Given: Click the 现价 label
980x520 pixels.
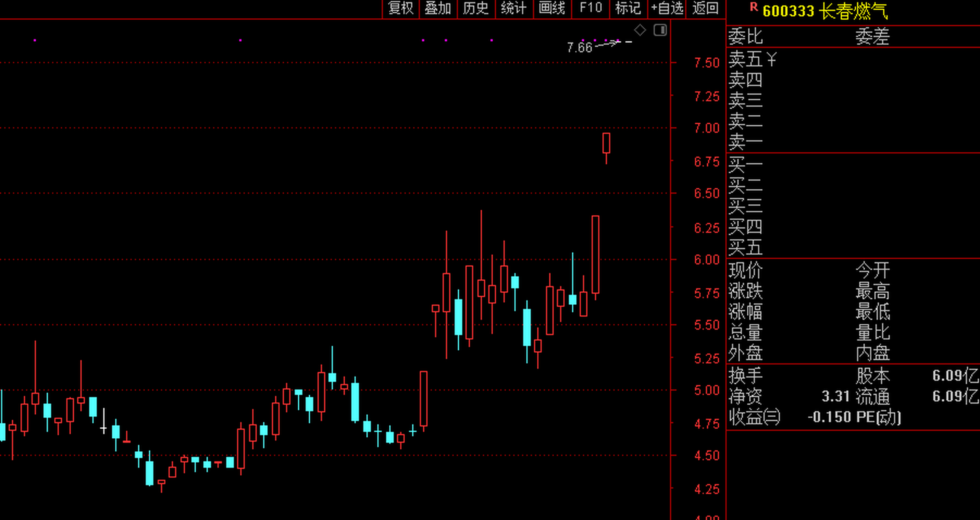Looking at the screenshot, I should [x=745, y=270].
